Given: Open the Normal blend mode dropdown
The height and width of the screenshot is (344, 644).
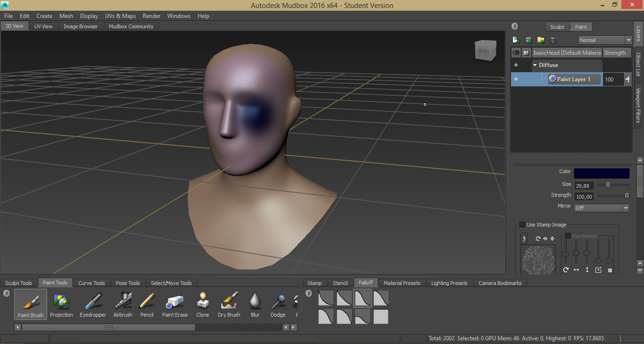Looking at the screenshot, I should [x=604, y=40].
